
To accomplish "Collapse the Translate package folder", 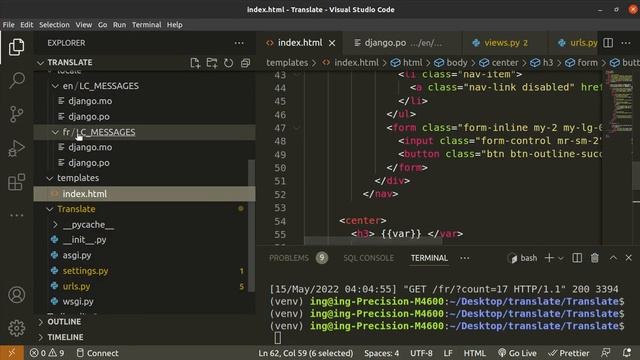I will (x=50, y=209).
